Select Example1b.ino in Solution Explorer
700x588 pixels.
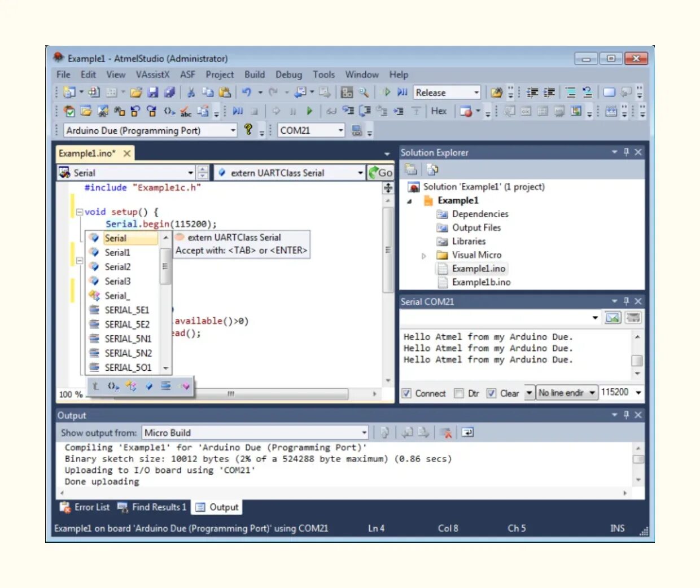click(481, 282)
